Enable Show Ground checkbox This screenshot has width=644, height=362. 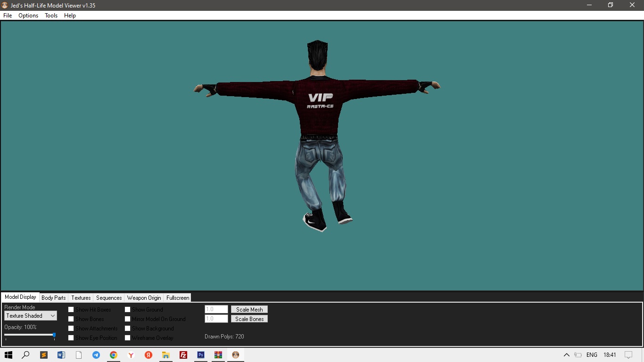point(127,310)
